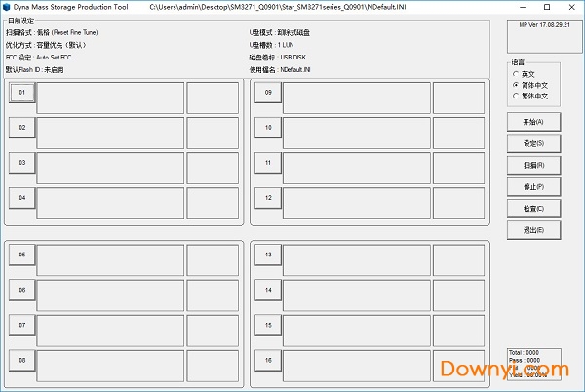Open settings with the 设定(S) button

[x=533, y=143]
